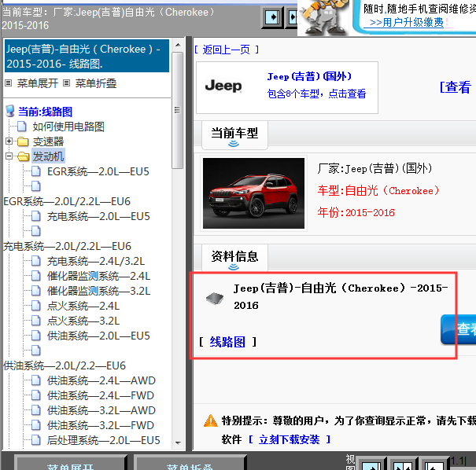Click 返回上一页 link
The width and height of the screenshot is (476, 470).
pos(226,50)
